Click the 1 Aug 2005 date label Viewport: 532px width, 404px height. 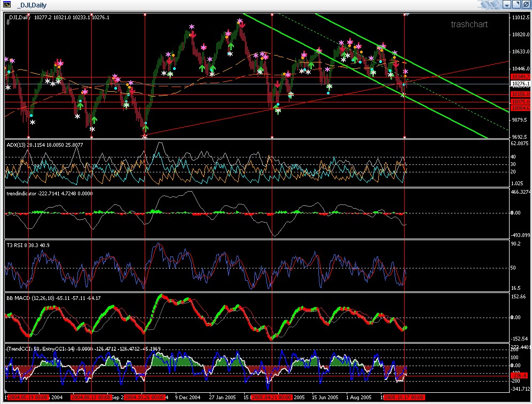pos(358,397)
